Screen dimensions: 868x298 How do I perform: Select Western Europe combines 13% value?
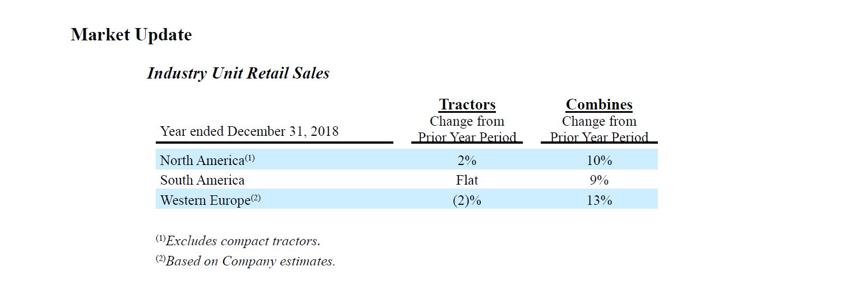[x=599, y=200]
